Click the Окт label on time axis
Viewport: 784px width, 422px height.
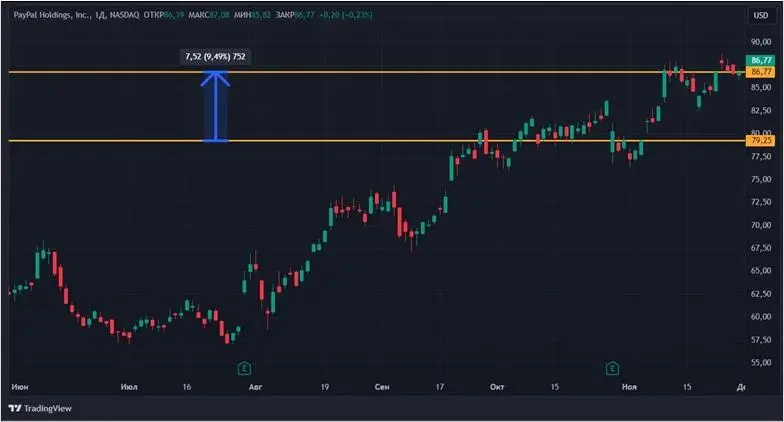497,387
